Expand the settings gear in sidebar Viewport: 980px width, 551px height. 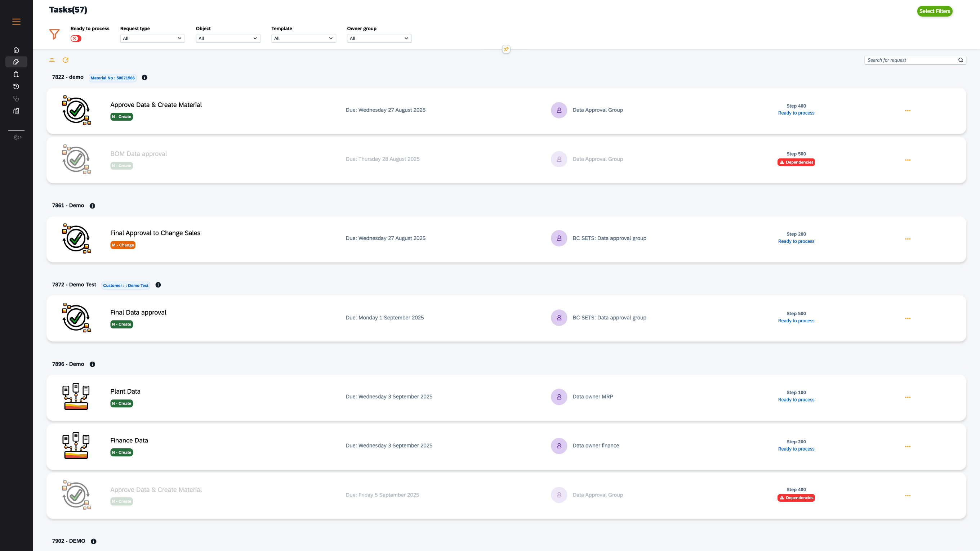[17, 137]
